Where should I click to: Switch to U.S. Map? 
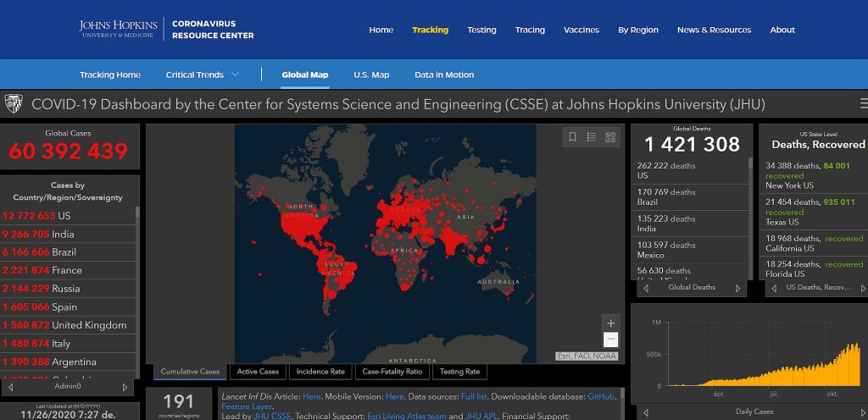click(x=371, y=75)
